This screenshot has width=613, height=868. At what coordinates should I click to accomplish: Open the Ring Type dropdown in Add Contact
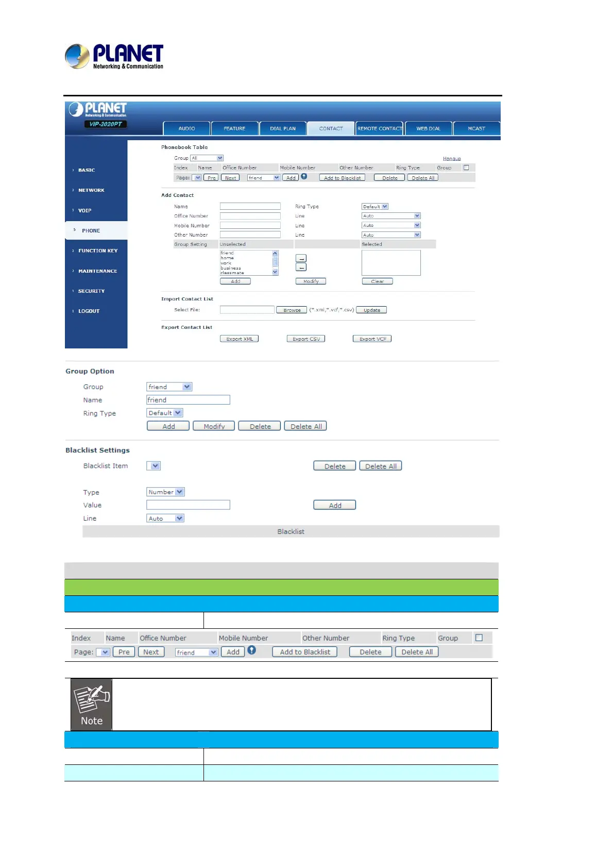coord(375,207)
